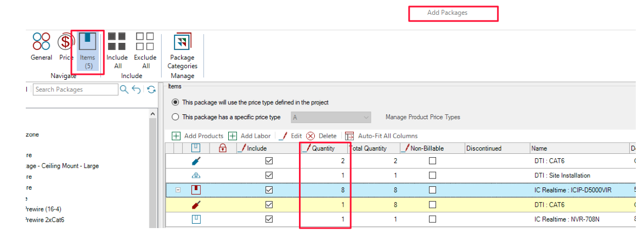The width and height of the screenshot is (644, 233).
Task: Uncheck Include for NVR-708N row
Action: (269, 219)
